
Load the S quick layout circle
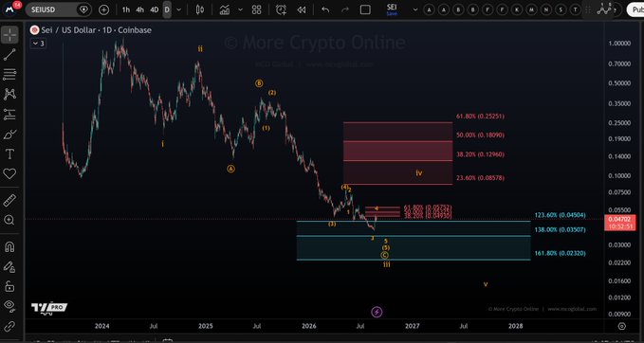coord(561,9)
